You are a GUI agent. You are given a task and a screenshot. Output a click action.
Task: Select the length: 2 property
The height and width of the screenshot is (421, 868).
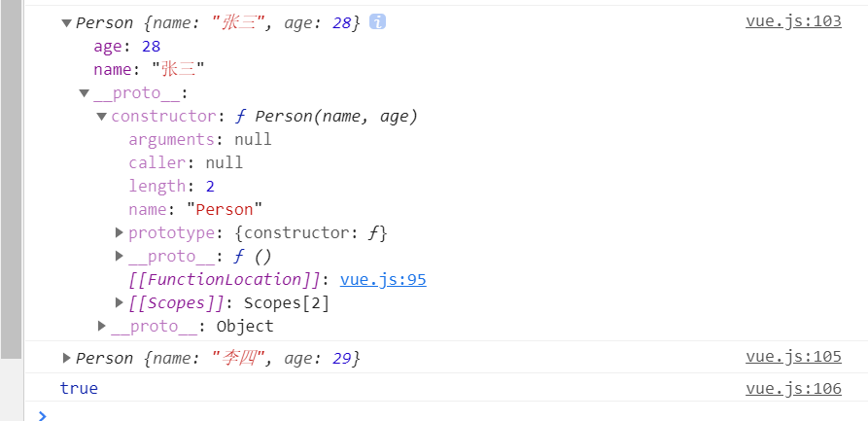(172, 186)
